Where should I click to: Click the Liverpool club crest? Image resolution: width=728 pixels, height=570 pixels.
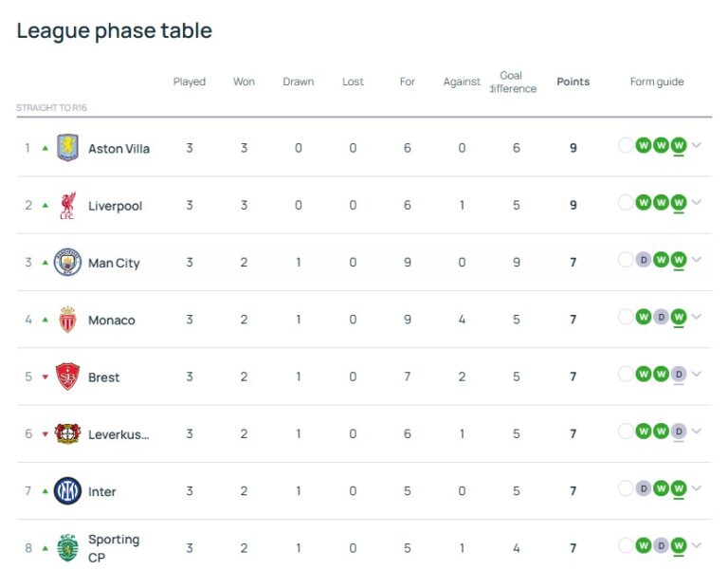click(x=67, y=206)
